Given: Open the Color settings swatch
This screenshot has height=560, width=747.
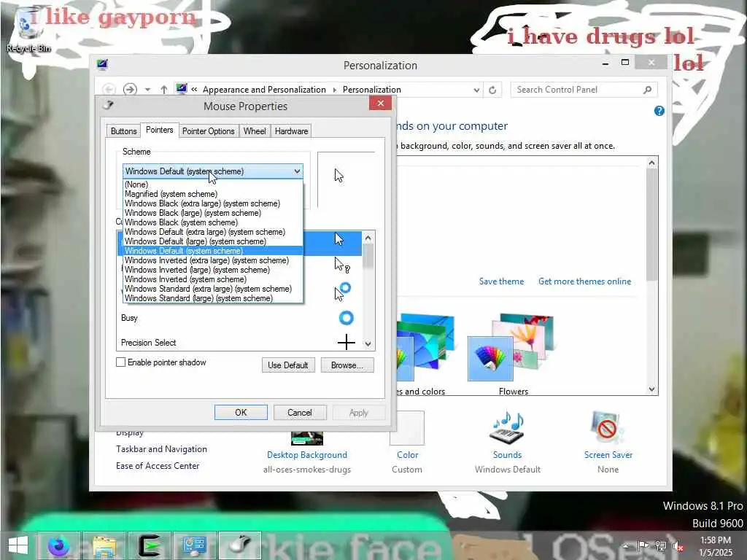Looking at the screenshot, I should click(x=407, y=428).
